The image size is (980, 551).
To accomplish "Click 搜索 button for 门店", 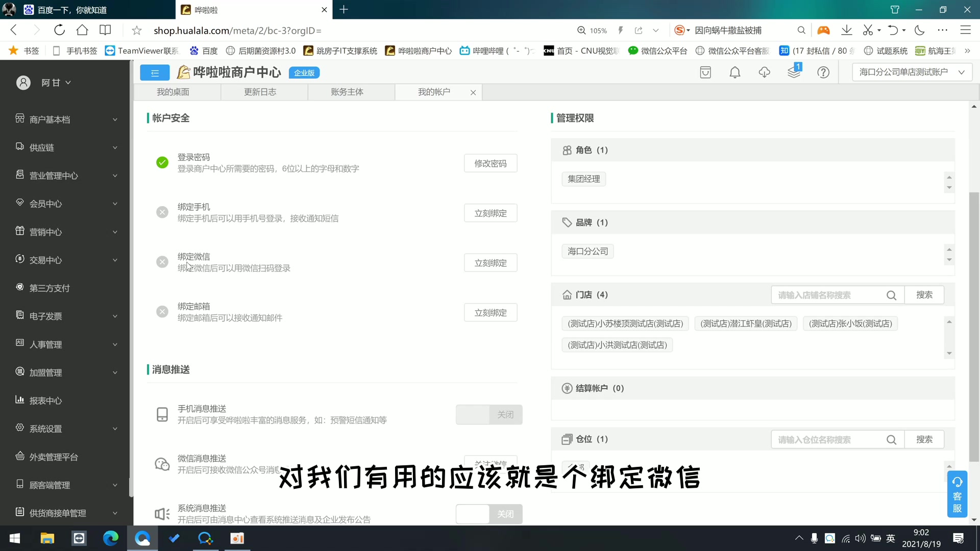I will [x=924, y=295].
